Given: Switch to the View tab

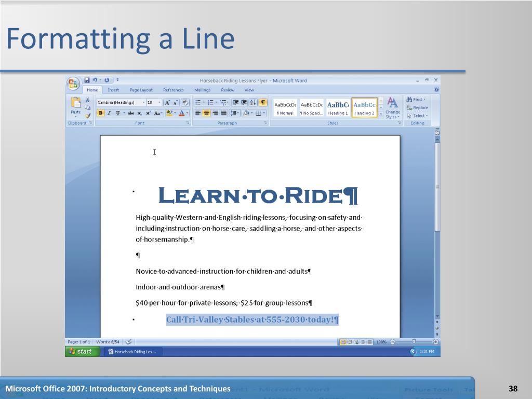Looking at the screenshot, I should click(x=249, y=90).
